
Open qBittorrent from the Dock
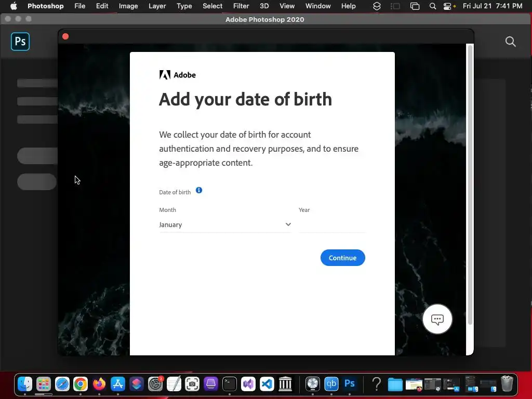(x=331, y=384)
